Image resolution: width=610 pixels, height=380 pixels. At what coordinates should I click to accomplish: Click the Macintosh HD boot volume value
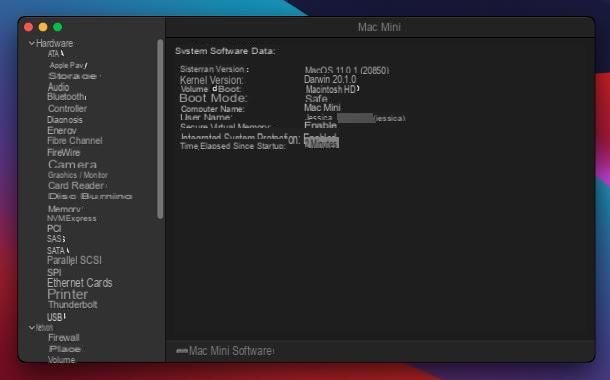332,89
